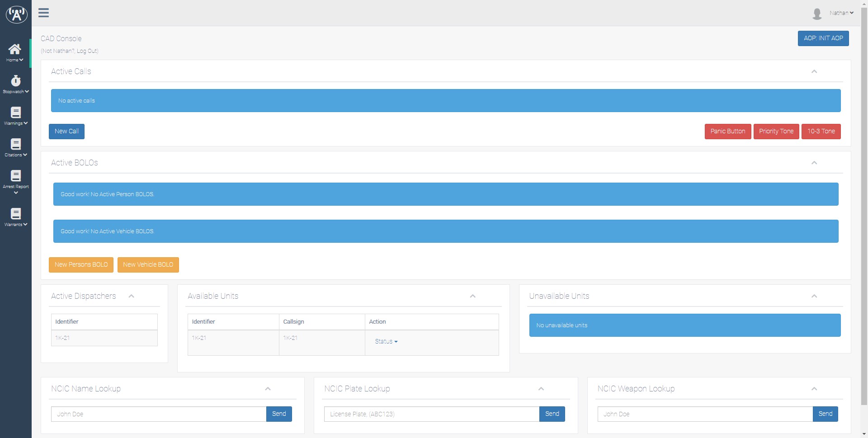
Task: Collapse the Active BOLOs panel
Action: coord(814,163)
